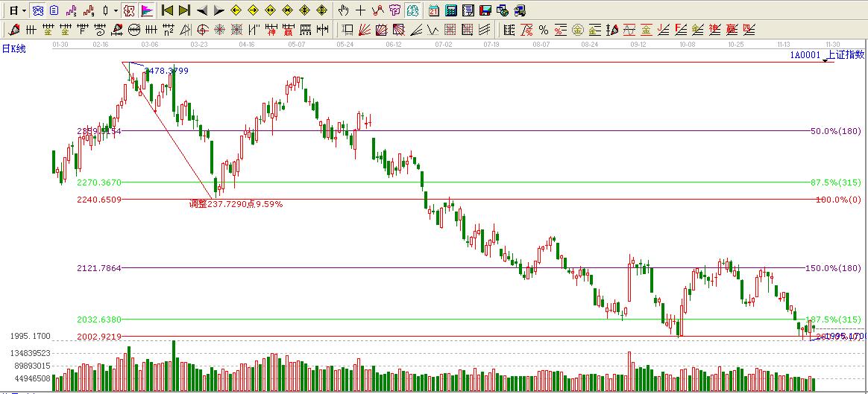Jump to first bar with skip-to-start arrow
Image resolution: width=868 pixels, height=394 pixels.
168,10
